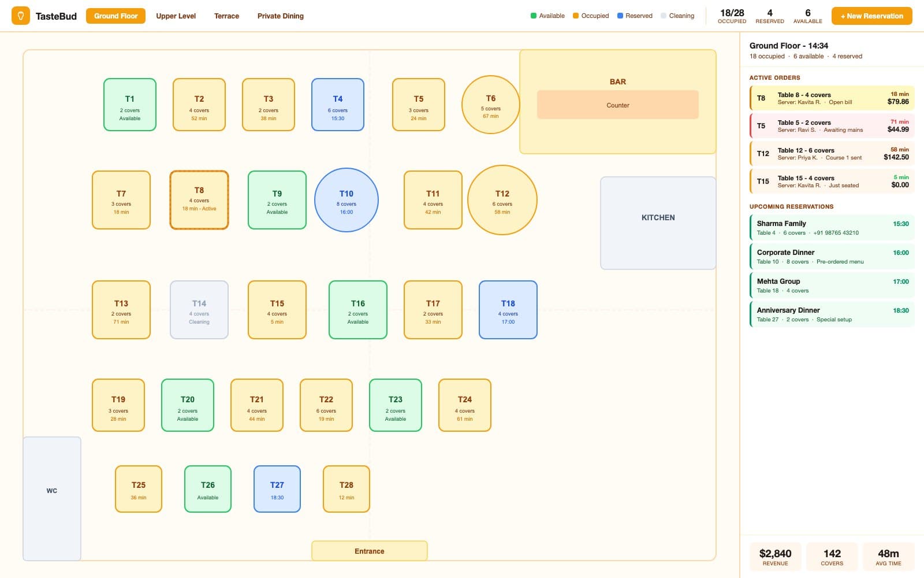Viewport: 924px width, 578px height.
Task: Click the $2,840 Revenue stat card
Action: pyautogui.click(x=775, y=557)
